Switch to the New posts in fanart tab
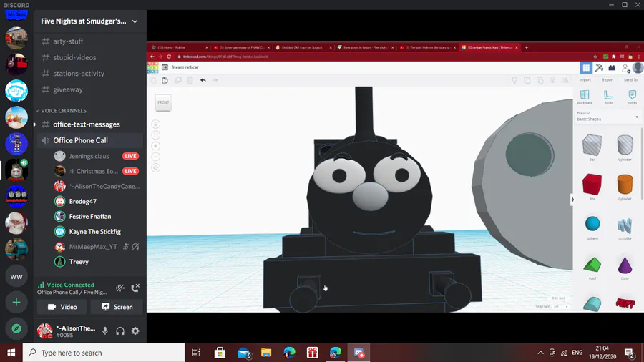The image size is (644, 362). [366, 48]
